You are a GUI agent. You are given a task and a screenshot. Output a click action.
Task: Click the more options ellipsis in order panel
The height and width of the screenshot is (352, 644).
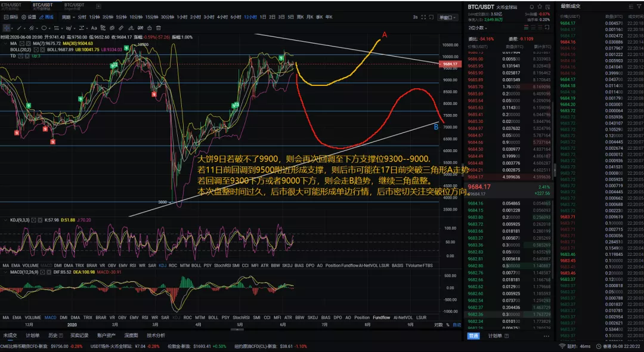click(x=546, y=336)
